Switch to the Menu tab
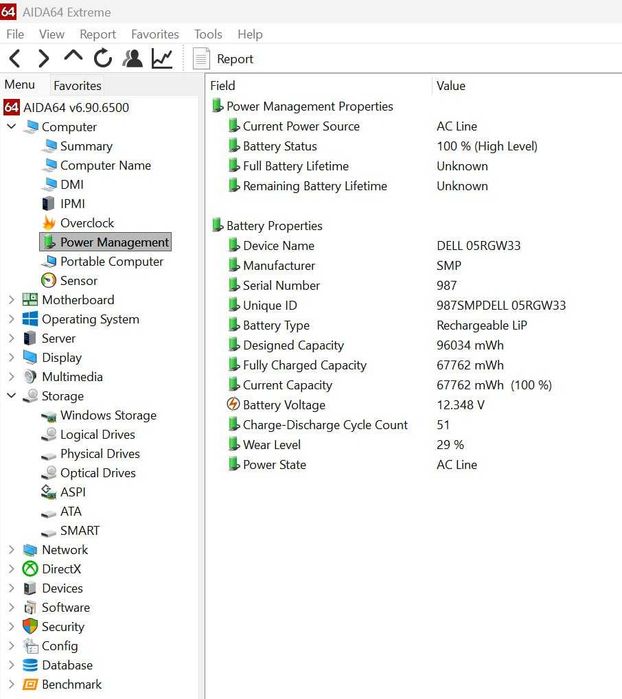 [x=20, y=84]
